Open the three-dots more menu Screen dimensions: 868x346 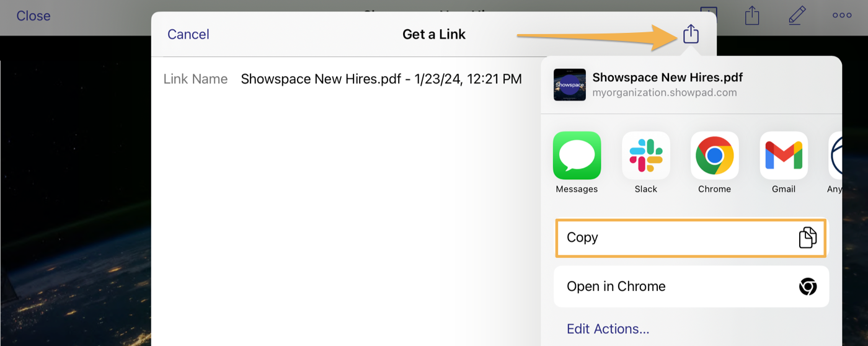pyautogui.click(x=842, y=16)
